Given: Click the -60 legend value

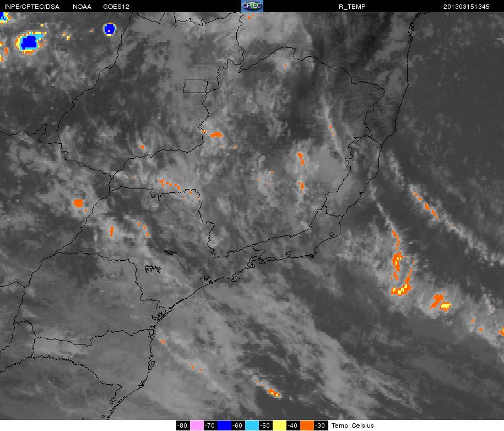Looking at the screenshot, I should pos(238,425).
